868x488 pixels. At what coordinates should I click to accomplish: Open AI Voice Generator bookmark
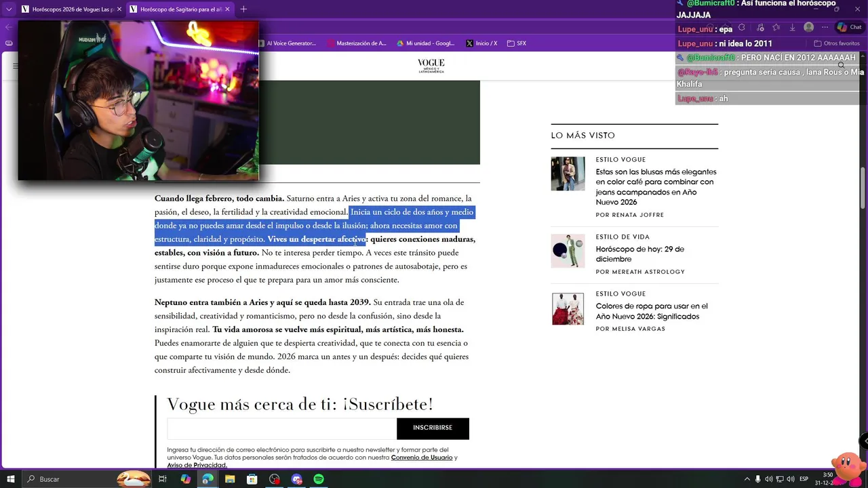point(286,43)
